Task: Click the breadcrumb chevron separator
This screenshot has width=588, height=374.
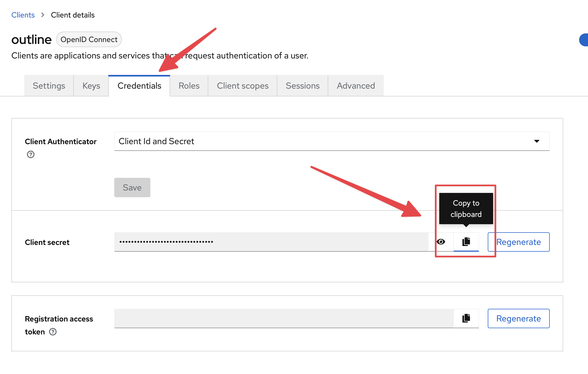Action: (43, 15)
